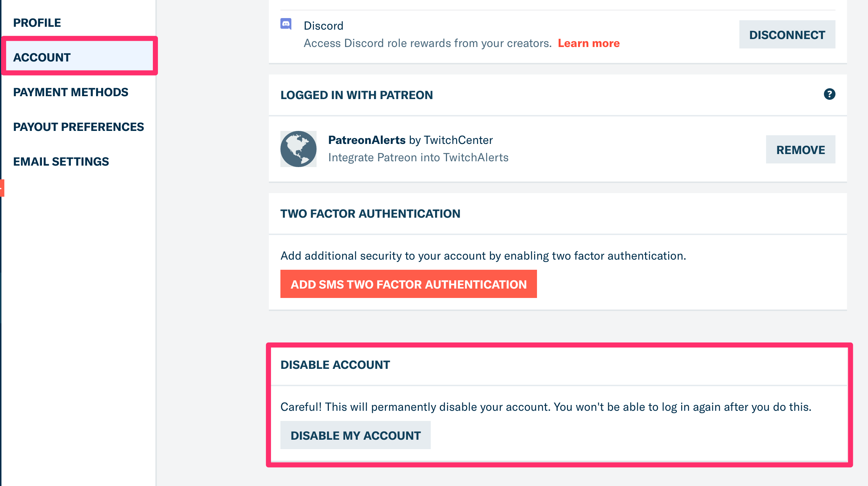Disconnect the Discord integration
The width and height of the screenshot is (868, 486).
787,35
